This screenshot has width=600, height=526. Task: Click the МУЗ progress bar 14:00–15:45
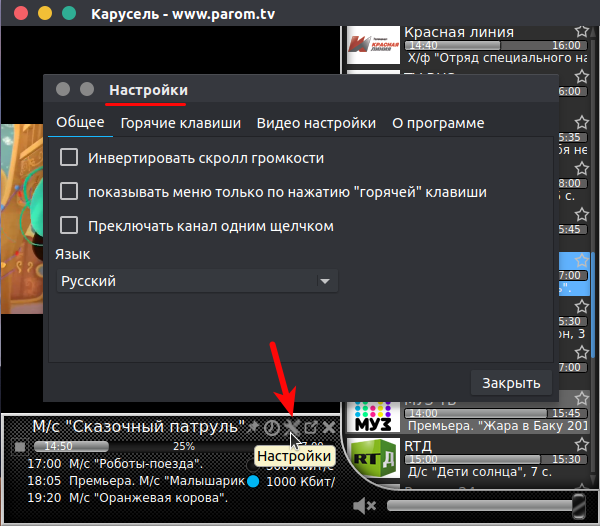point(496,413)
